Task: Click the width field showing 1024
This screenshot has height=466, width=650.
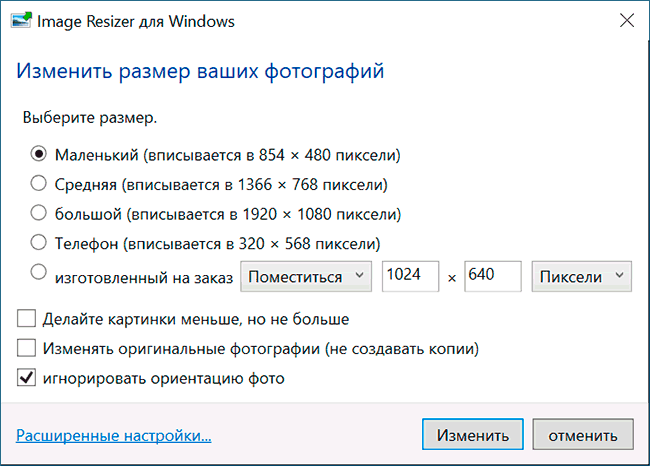Action: [409, 277]
